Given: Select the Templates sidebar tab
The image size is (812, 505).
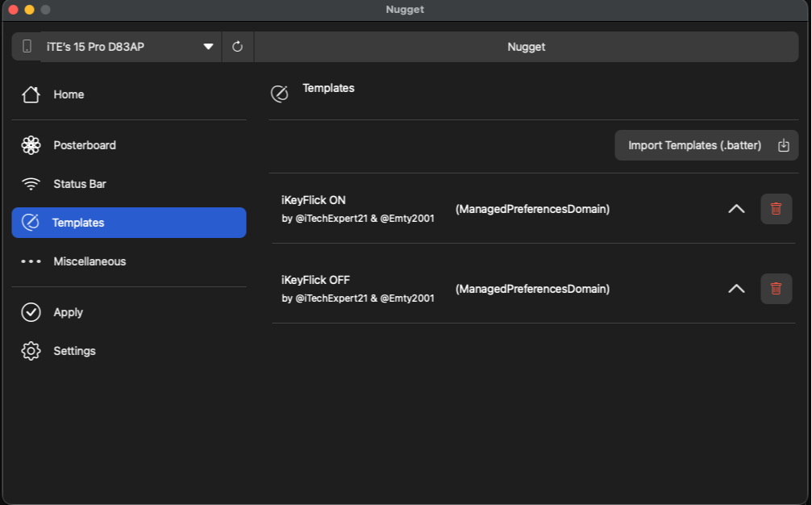Looking at the screenshot, I should tap(129, 222).
